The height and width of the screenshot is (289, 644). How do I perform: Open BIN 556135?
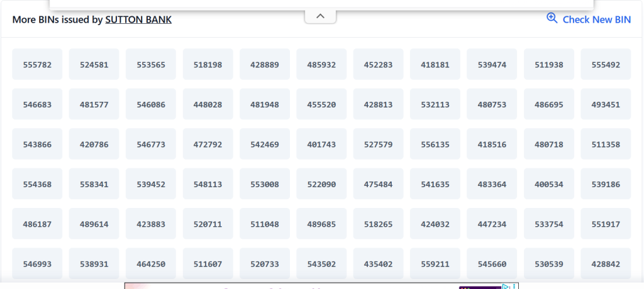click(435, 144)
